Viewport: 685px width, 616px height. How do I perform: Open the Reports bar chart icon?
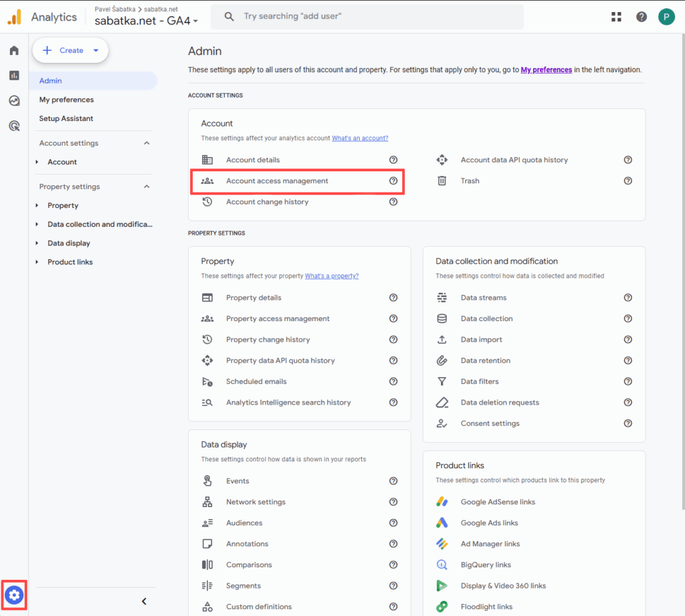[x=14, y=76]
